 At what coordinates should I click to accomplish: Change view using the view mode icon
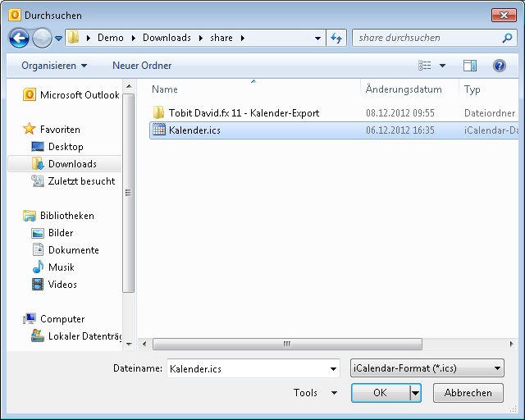coord(425,66)
